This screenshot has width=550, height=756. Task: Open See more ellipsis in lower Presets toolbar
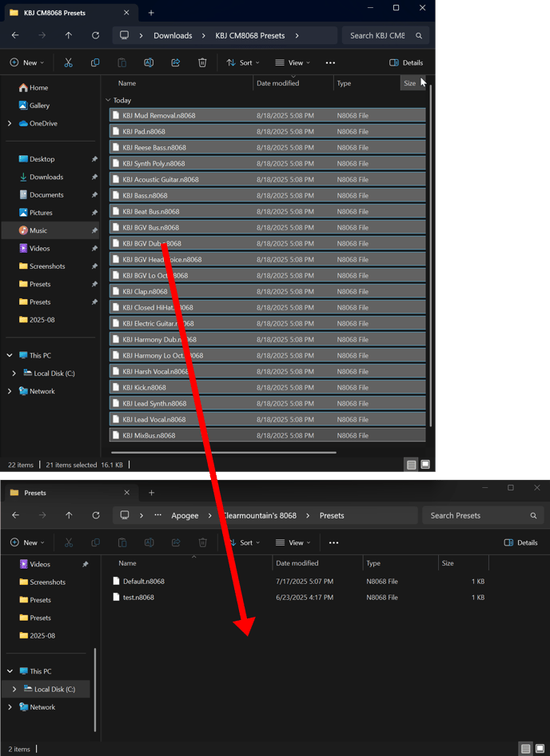(x=333, y=543)
